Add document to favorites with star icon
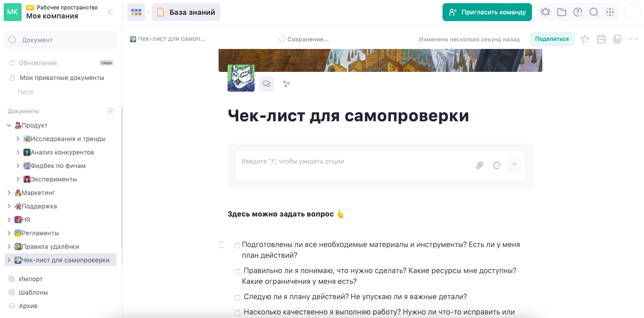Image resolution: width=644 pixels, height=318 pixels. coord(585,39)
